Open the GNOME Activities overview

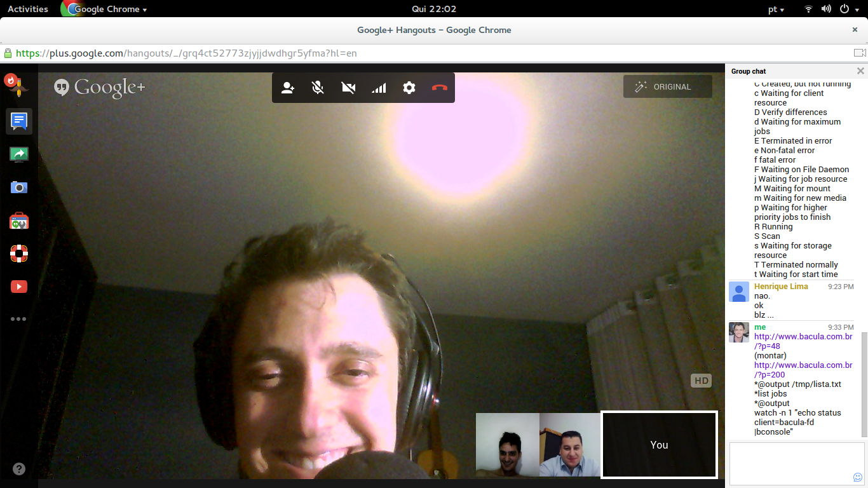click(28, 9)
